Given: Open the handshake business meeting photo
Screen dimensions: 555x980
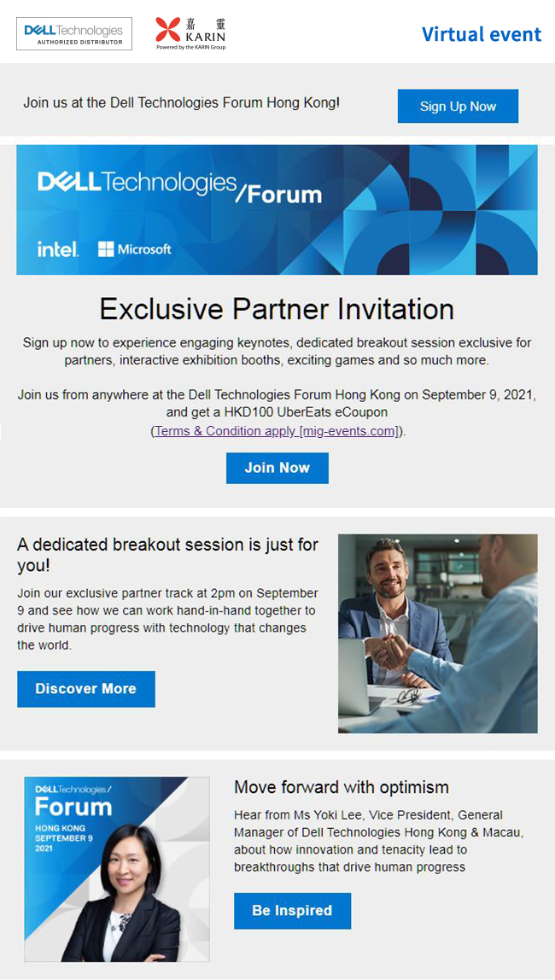Looking at the screenshot, I should tap(437, 633).
